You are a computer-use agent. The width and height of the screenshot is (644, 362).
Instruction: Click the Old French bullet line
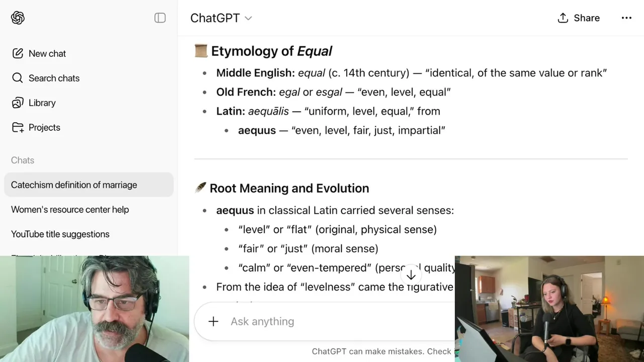click(334, 92)
